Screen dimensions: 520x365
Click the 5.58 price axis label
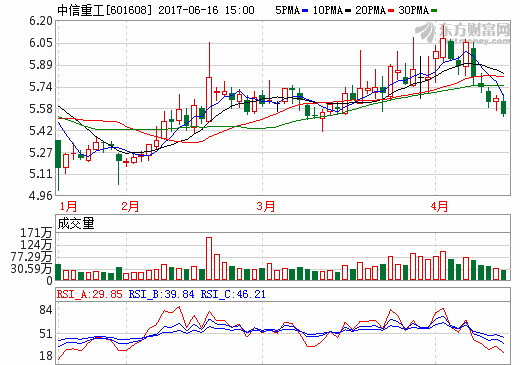pyautogui.click(x=41, y=109)
